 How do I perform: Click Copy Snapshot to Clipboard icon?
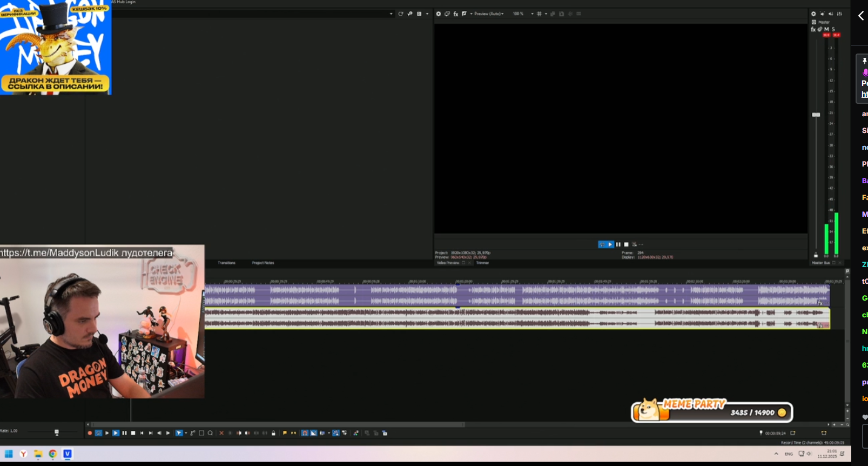coord(553,14)
